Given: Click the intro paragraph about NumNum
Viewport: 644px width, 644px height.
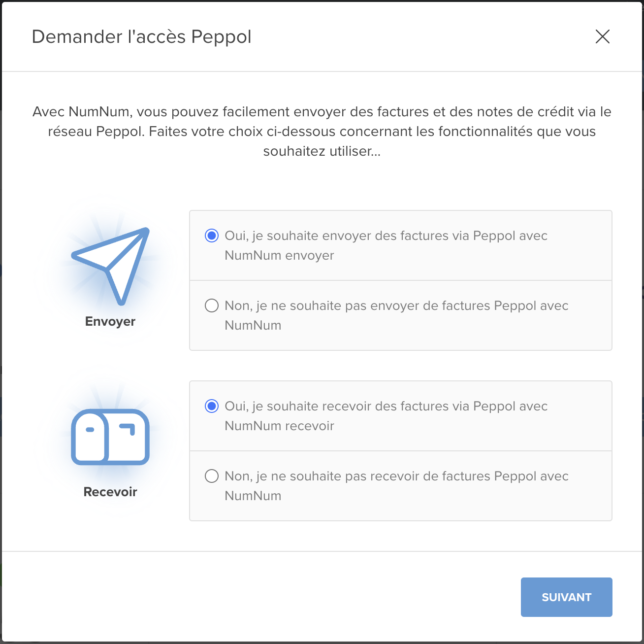Looking at the screenshot, I should point(322,132).
